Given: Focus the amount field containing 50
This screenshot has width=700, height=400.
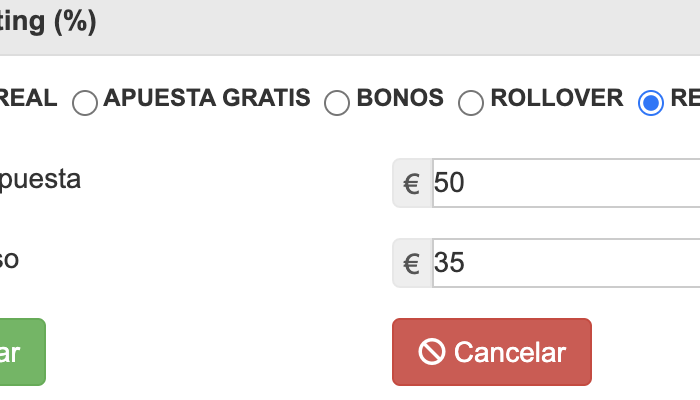Looking at the screenshot, I should 566,183.
